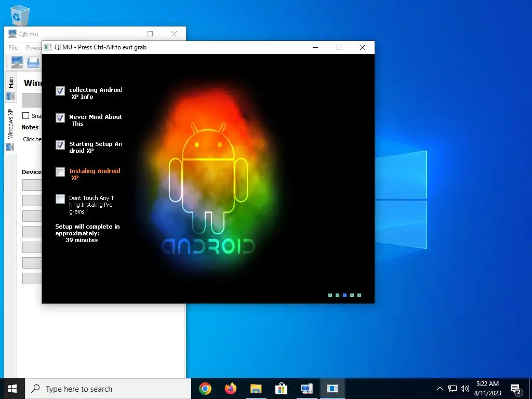Viewport: 532px width, 399px height.
Task: Open Google Chrome from the taskbar
Action: [205, 389]
